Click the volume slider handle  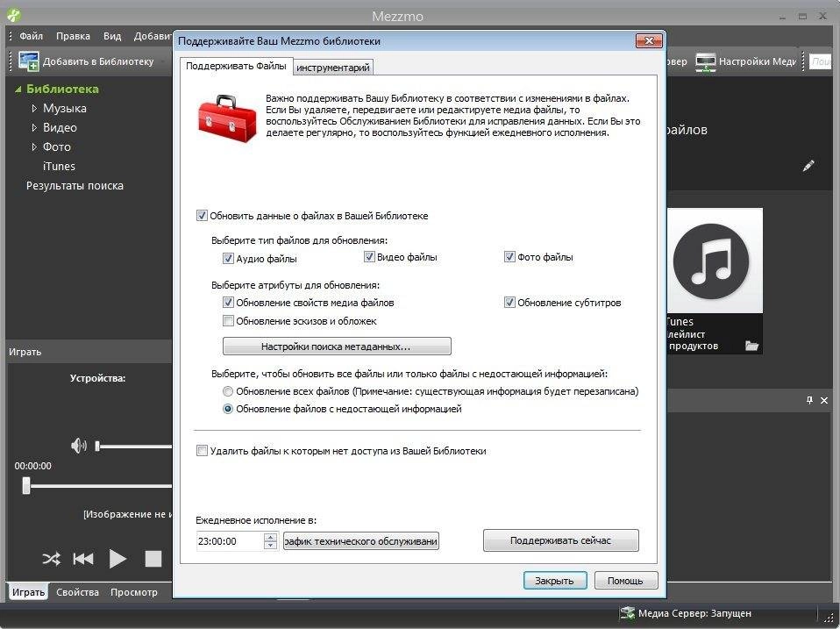[x=97, y=446]
